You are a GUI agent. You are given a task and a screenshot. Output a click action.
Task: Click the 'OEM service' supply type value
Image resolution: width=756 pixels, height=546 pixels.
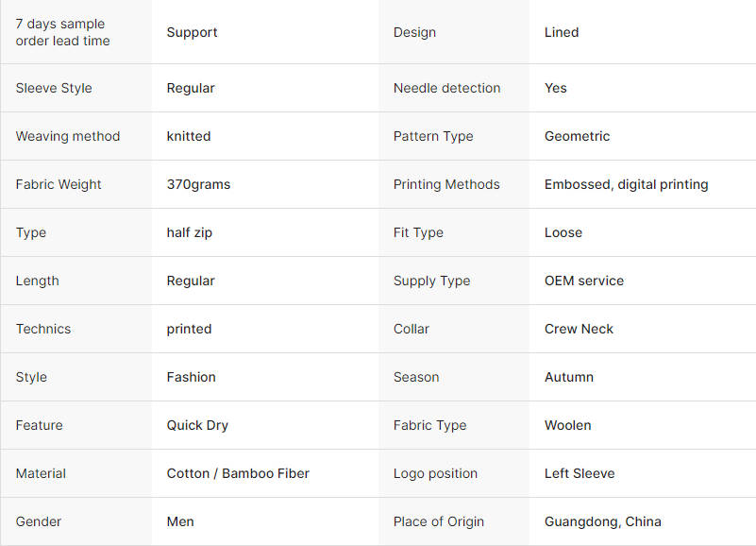583,281
